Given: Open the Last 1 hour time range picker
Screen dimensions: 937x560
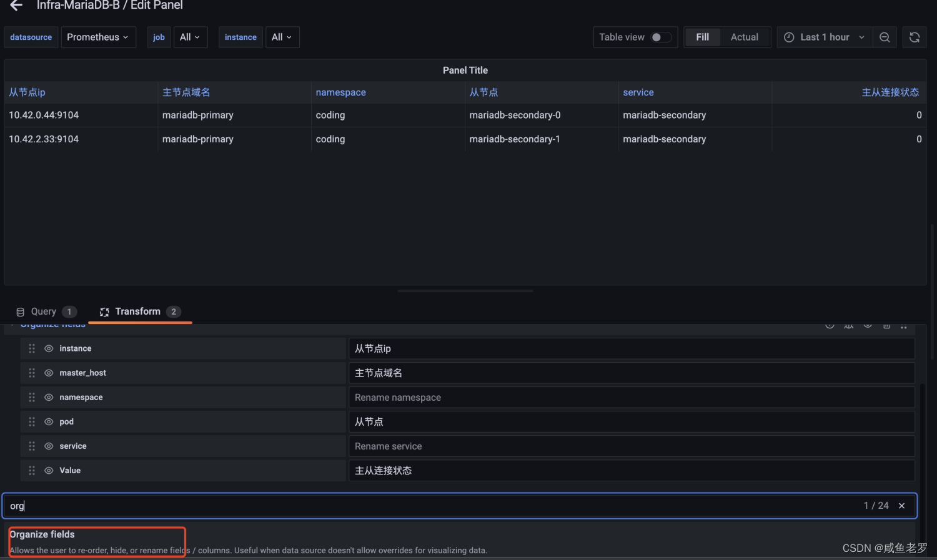Looking at the screenshot, I should (x=824, y=37).
